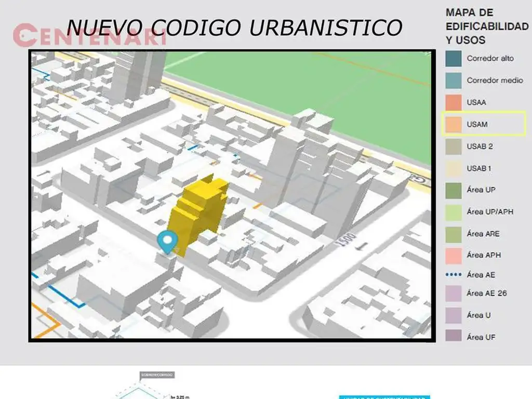Viewport: 532px width, 399px height.
Task: Click the Área U legend swatch
Action: (454, 315)
